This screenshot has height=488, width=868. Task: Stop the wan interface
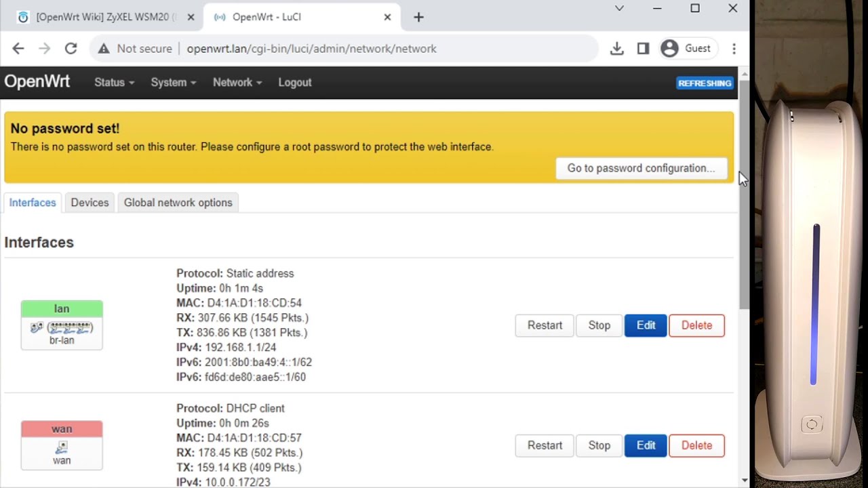pos(599,445)
